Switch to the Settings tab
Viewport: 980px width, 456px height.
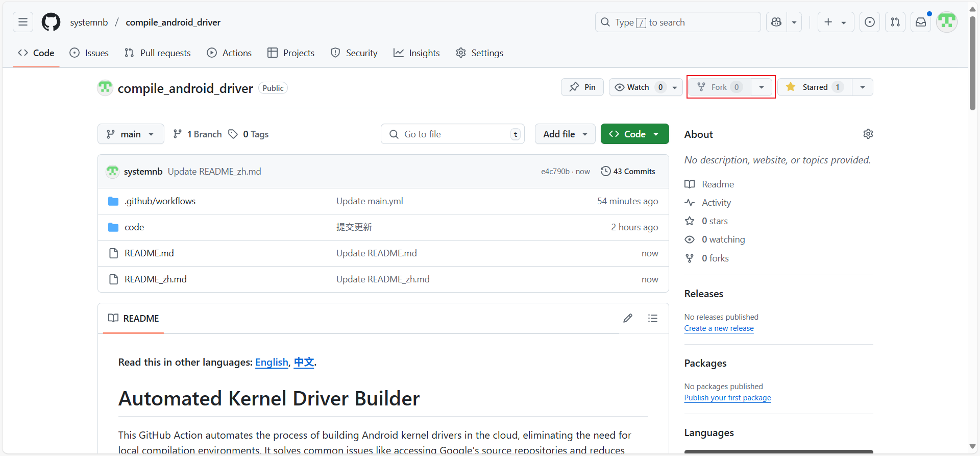click(x=479, y=53)
